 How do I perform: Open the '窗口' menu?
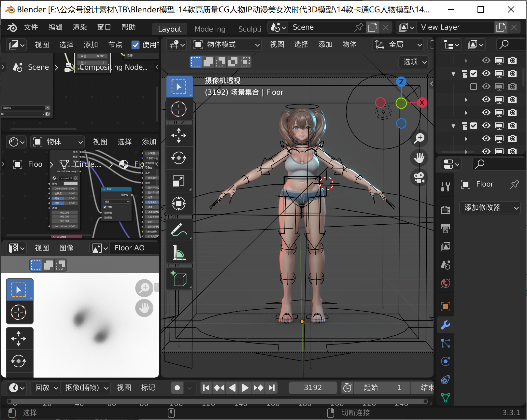click(104, 27)
